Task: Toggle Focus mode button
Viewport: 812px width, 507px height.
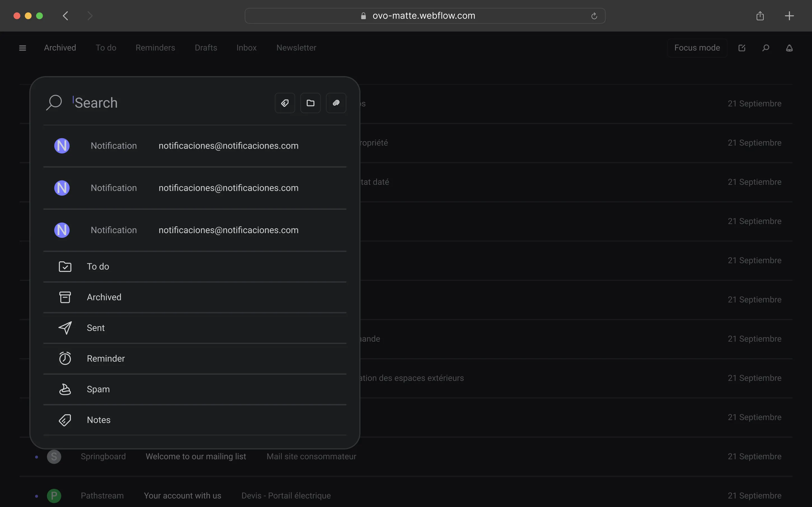Action: pyautogui.click(x=697, y=48)
